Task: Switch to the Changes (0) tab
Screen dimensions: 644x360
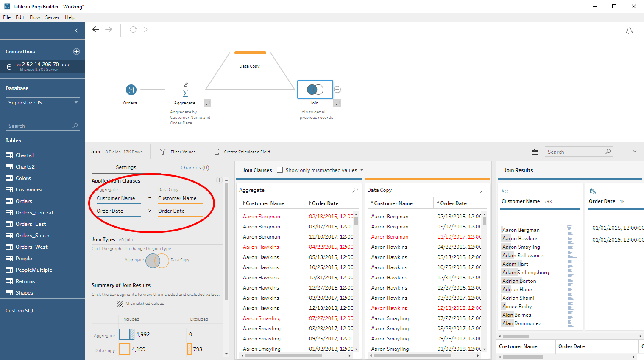Action: tap(195, 168)
